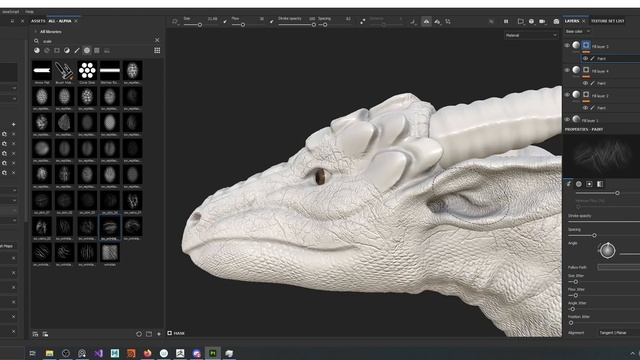The height and width of the screenshot is (360, 640).
Task: Enable the Mask checkbox below the viewport
Action: pyautogui.click(x=170, y=333)
